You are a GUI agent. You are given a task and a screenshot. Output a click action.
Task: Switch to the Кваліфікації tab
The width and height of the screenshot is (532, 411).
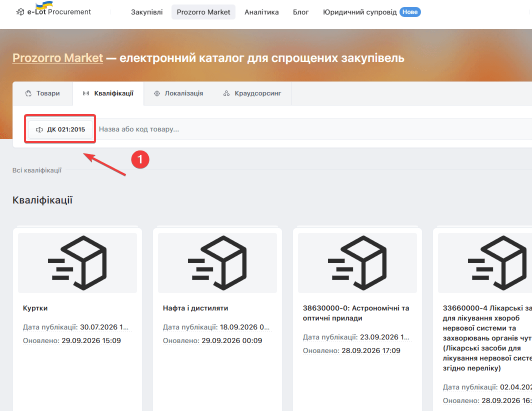[108, 93]
